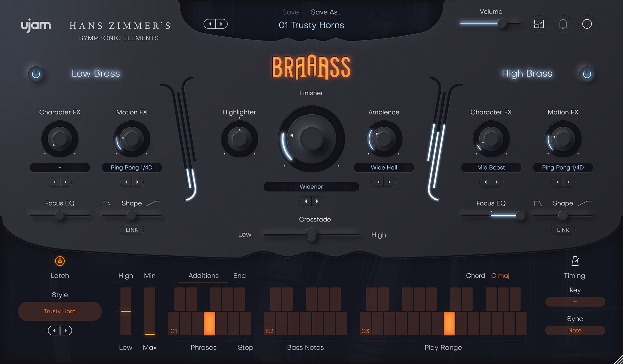Open the Widener finisher mode dropdown

coord(311,186)
